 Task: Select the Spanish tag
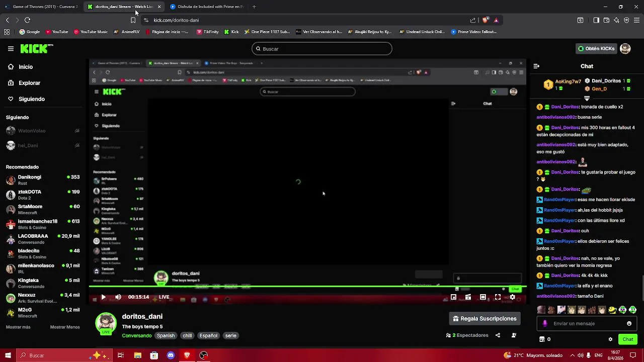(x=166, y=335)
